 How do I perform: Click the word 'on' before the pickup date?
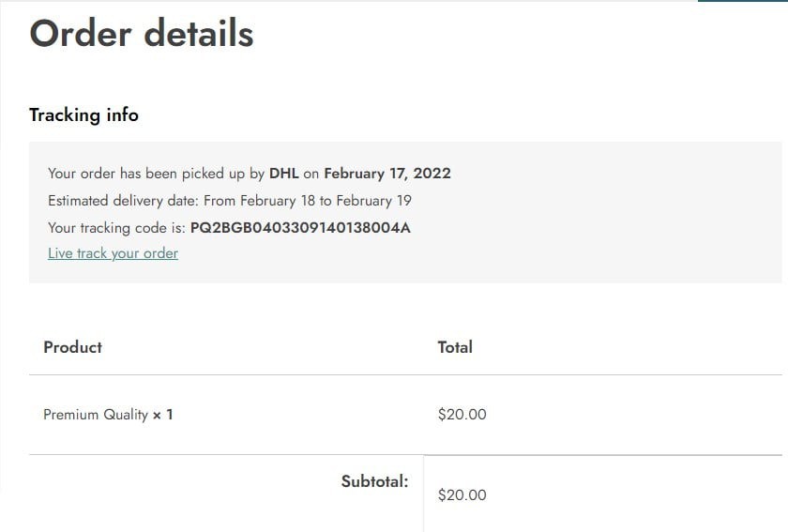311,174
